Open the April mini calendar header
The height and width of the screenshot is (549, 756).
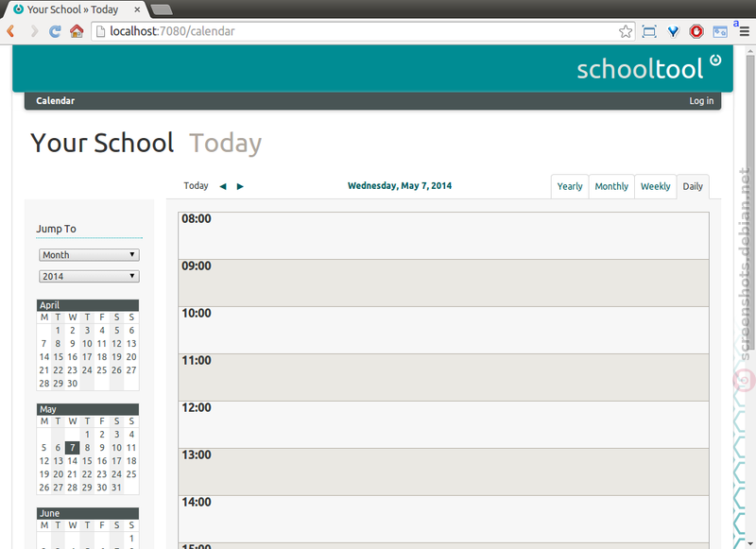[x=88, y=305]
